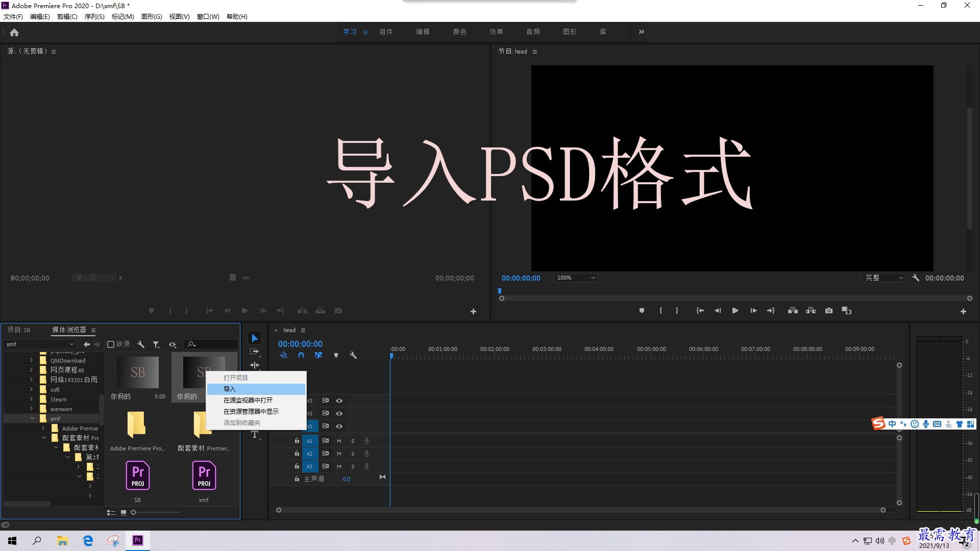The image size is (980, 551).
Task: Mute audio track A1
Action: click(x=339, y=441)
